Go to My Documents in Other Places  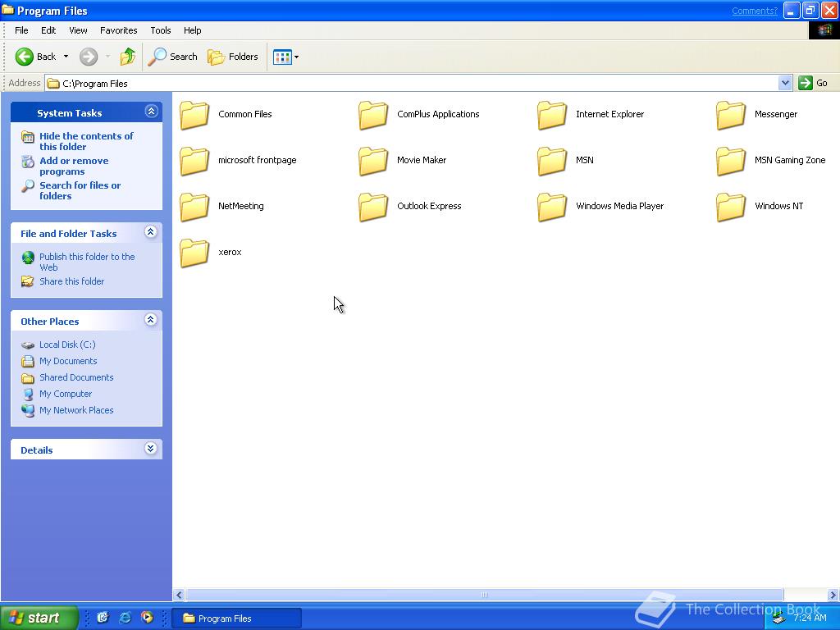(x=68, y=361)
